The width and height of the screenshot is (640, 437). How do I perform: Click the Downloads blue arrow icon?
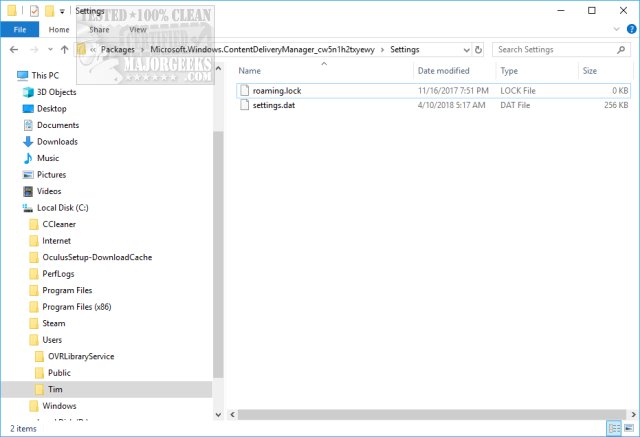coord(28,142)
